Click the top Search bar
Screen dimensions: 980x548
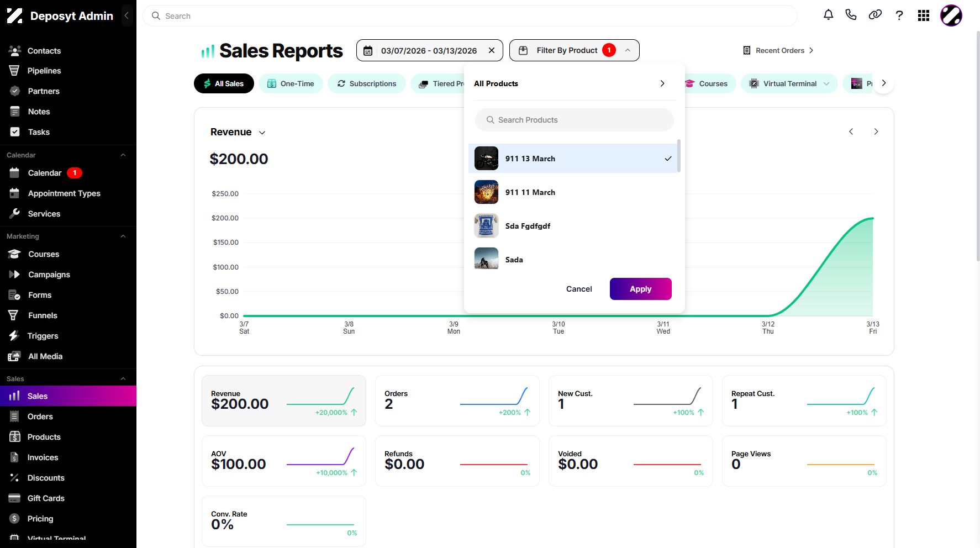tap(470, 16)
